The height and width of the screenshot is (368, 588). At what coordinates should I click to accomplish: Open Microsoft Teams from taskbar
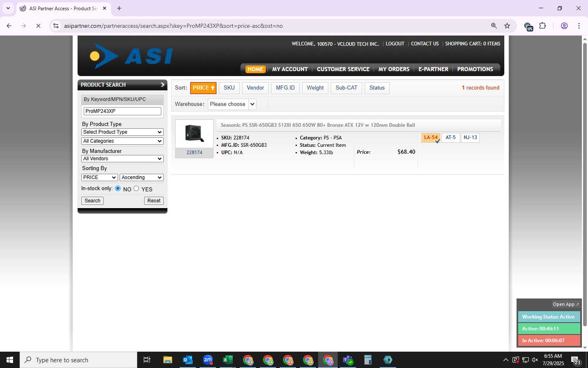[x=348, y=360]
